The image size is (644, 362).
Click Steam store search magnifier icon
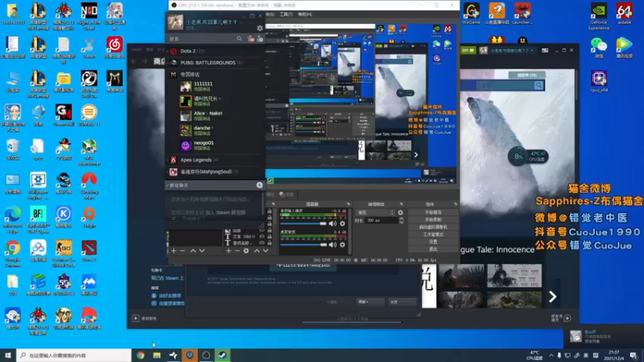coord(538,85)
